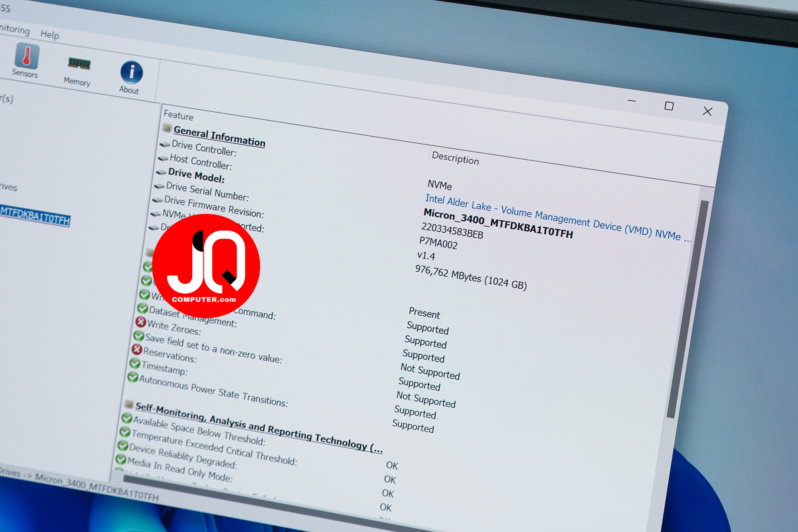Select Available Space Below Threshold label
The height and width of the screenshot is (532, 798).
(x=199, y=430)
